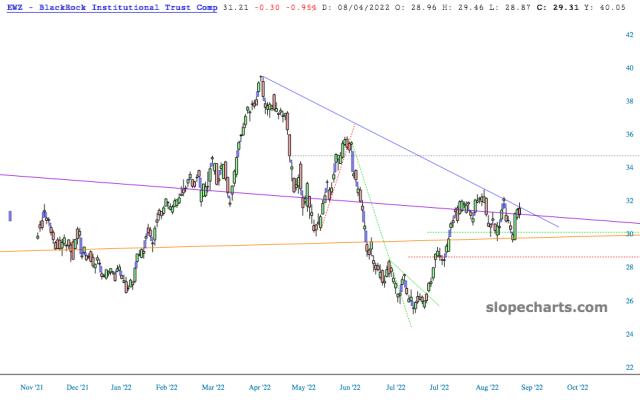Viewport: 640px width, 401px height.
Task: Click the small purple marker at chart's left edge
Action: [x=10, y=216]
